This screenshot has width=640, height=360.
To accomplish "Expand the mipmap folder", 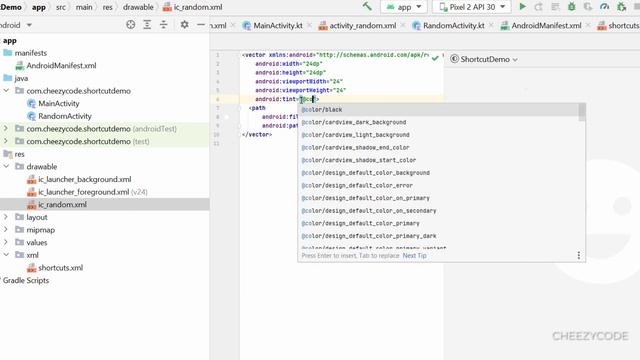I will click(6, 229).
